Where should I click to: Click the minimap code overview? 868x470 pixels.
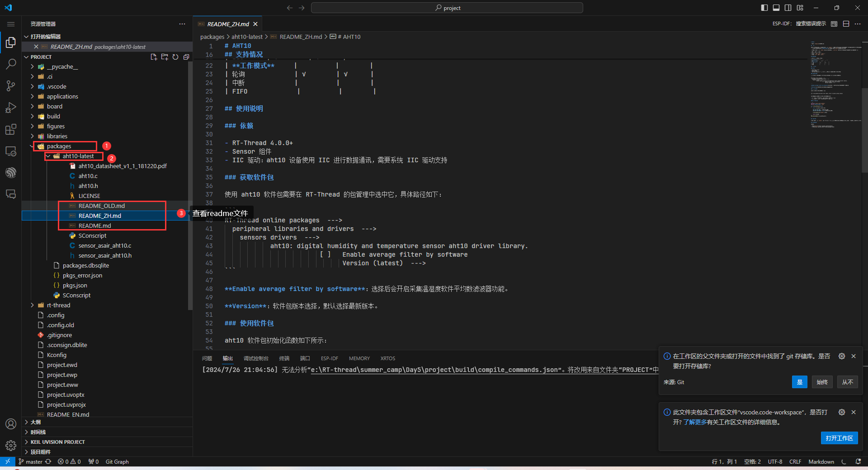coord(835,86)
